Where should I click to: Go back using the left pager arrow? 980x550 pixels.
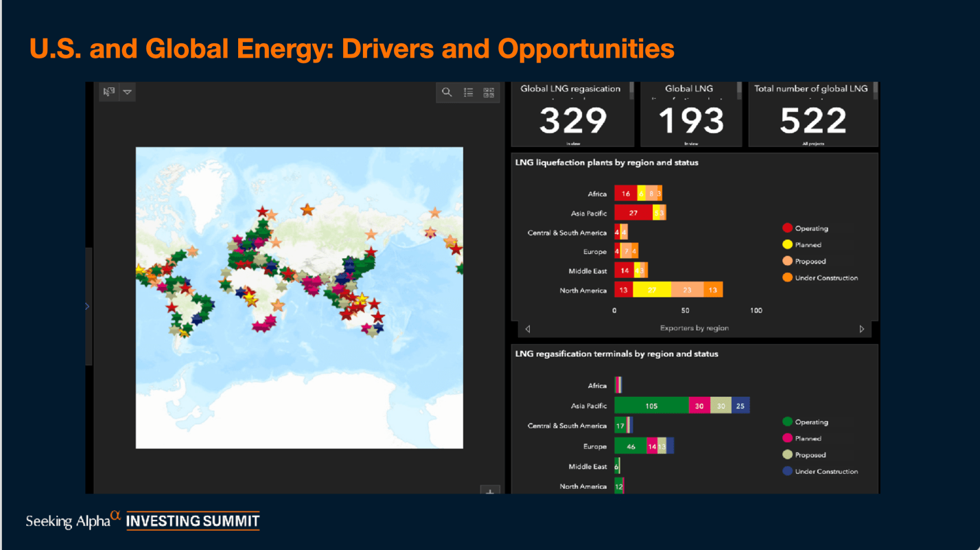pos(527,328)
